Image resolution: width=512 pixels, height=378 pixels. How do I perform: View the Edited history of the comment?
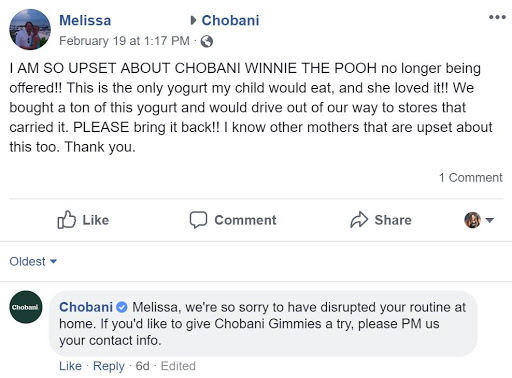tap(178, 366)
